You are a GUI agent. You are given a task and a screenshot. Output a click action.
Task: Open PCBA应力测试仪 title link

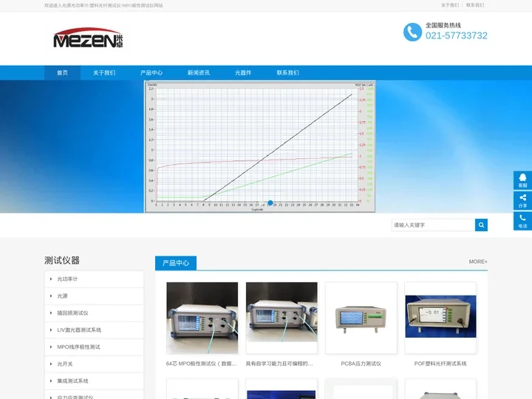361,364
